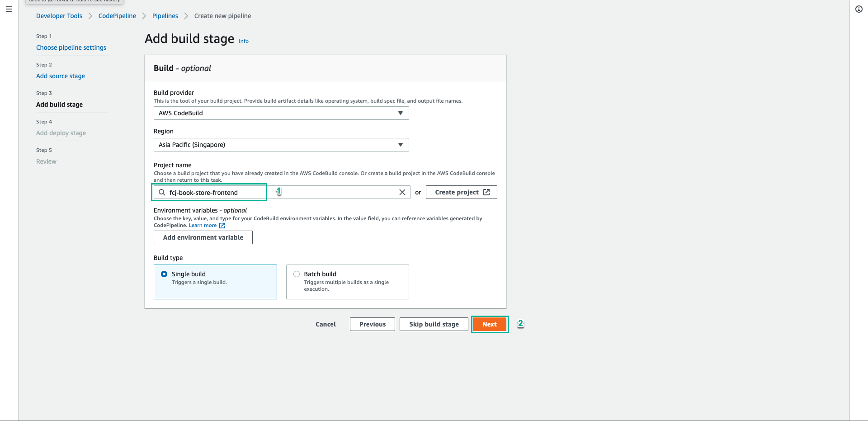Click the Create project button
The height and width of the screenshot is (421, 868).
(x=462, y=192)
